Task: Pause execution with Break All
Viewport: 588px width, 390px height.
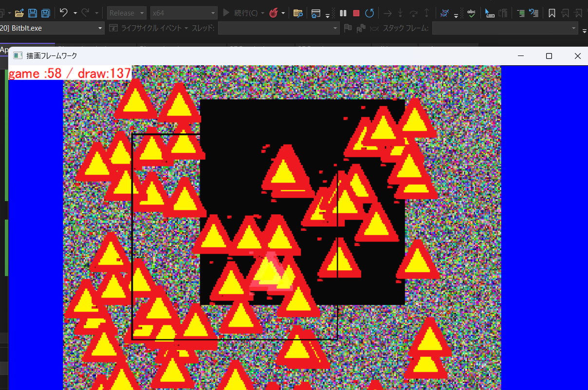Action: tap(343, 13)
